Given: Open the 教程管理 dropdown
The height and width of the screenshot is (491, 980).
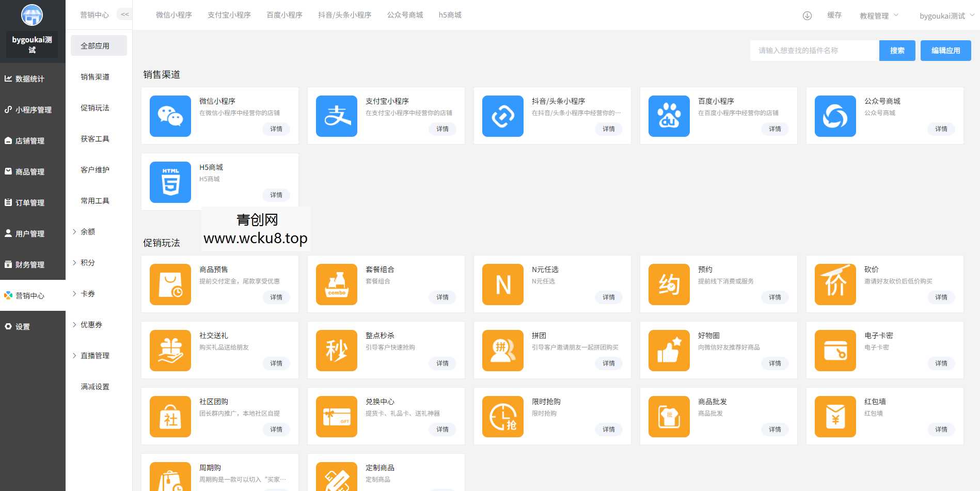Looking at the screenshot, I should [877, 15].
